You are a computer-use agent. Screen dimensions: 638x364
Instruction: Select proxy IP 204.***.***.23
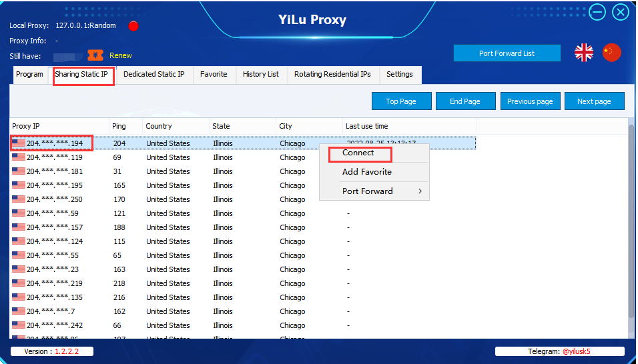coord(53,269)
